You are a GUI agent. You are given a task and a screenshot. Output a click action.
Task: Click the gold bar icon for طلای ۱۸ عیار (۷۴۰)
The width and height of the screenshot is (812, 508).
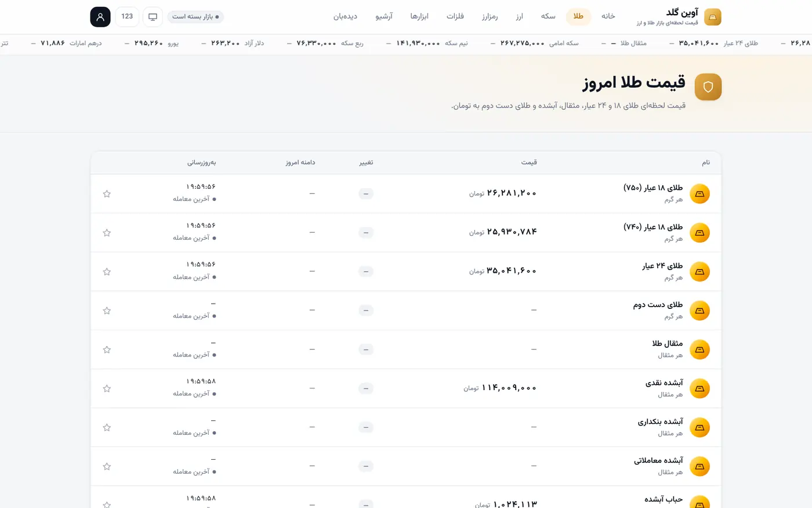click(x=700, y=233)
